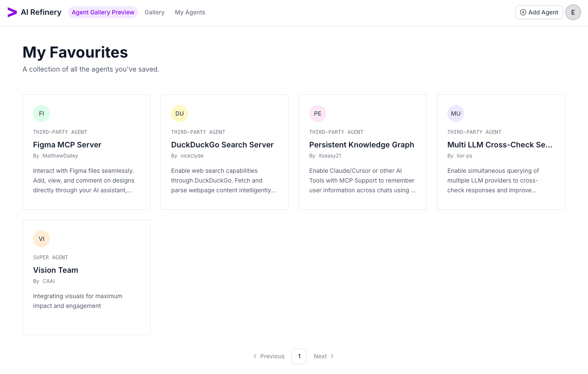
Task: Click the Previous pagination link
Action: (x=272, y=356)
